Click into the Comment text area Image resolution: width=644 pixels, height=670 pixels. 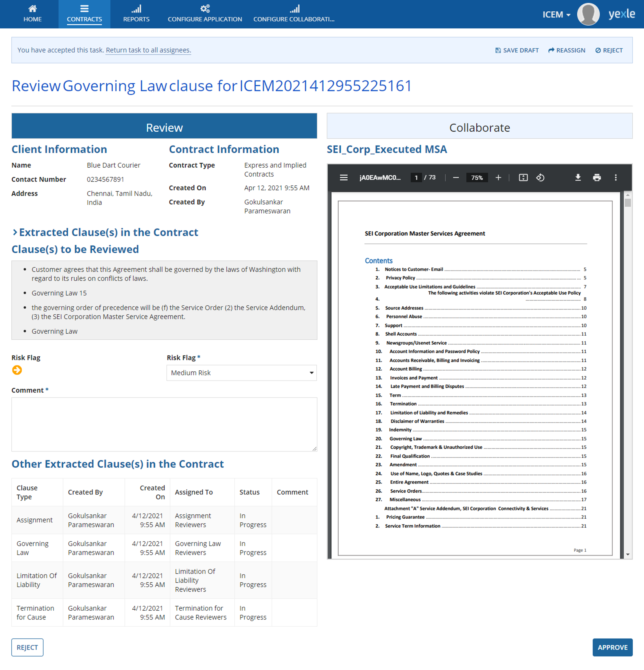[164, 424]
